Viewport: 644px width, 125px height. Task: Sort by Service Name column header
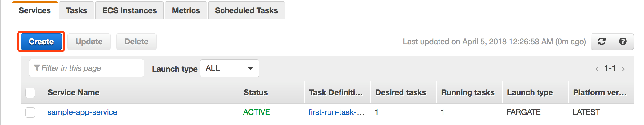coord(74,93)
